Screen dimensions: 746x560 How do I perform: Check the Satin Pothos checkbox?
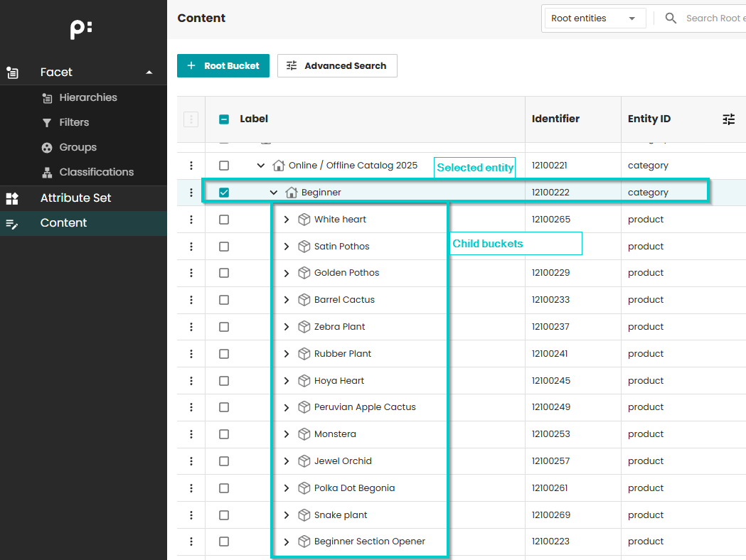click(224, 247)
